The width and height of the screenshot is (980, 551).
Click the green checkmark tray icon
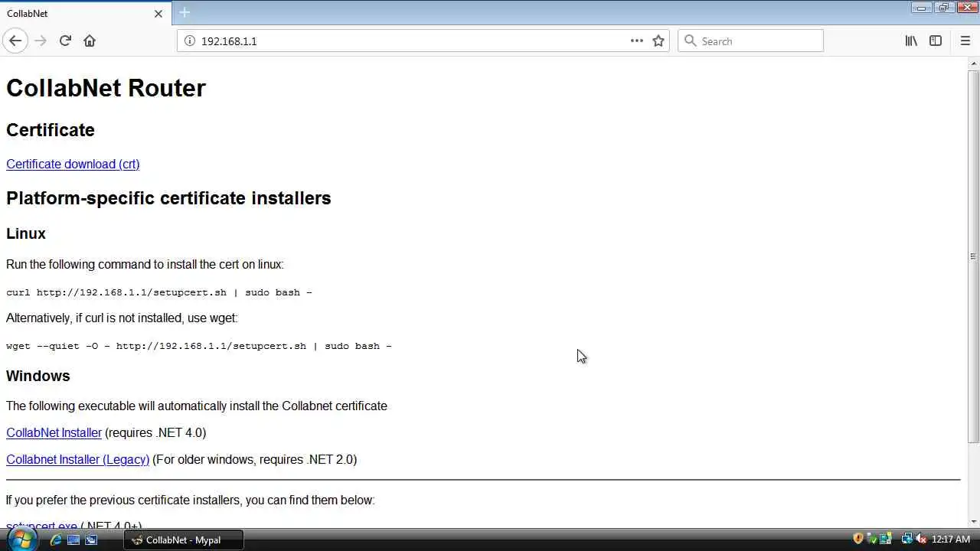(x=871, y=539)
